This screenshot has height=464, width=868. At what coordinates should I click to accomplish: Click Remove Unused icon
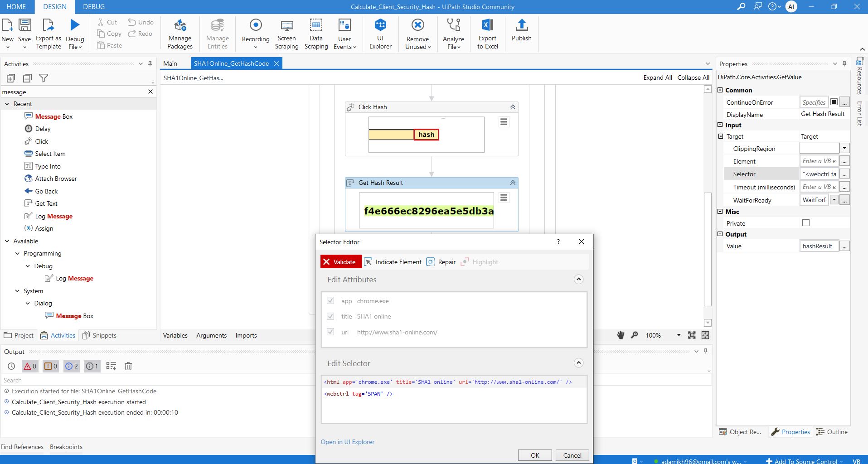pyautogui.click(x=417, y=25)
